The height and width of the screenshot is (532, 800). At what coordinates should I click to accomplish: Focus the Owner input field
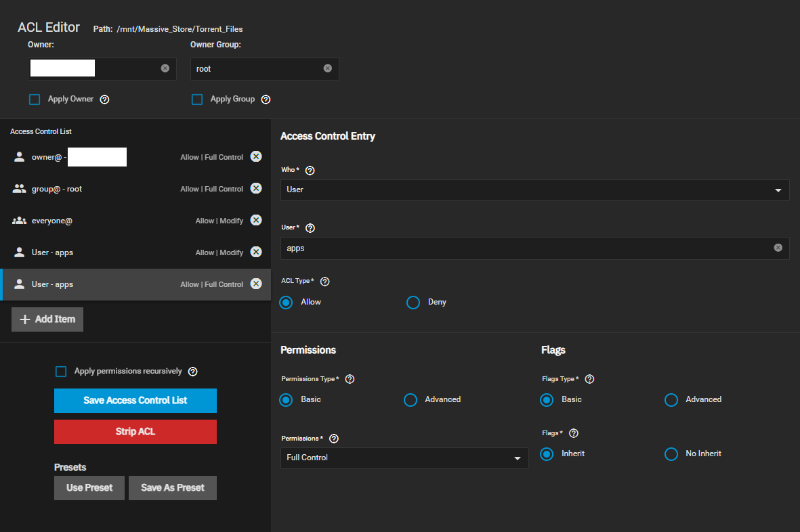tap(102, 69)
